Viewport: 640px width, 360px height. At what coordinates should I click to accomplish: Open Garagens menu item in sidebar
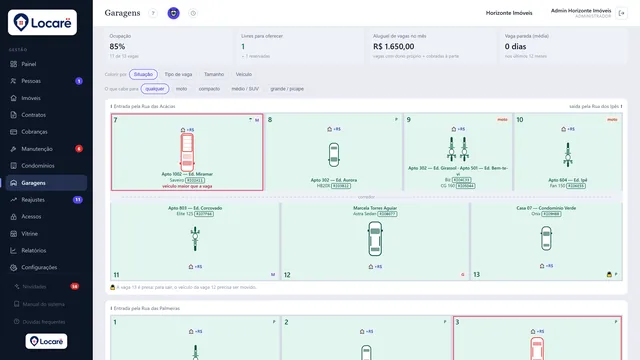tap(46, 183)
